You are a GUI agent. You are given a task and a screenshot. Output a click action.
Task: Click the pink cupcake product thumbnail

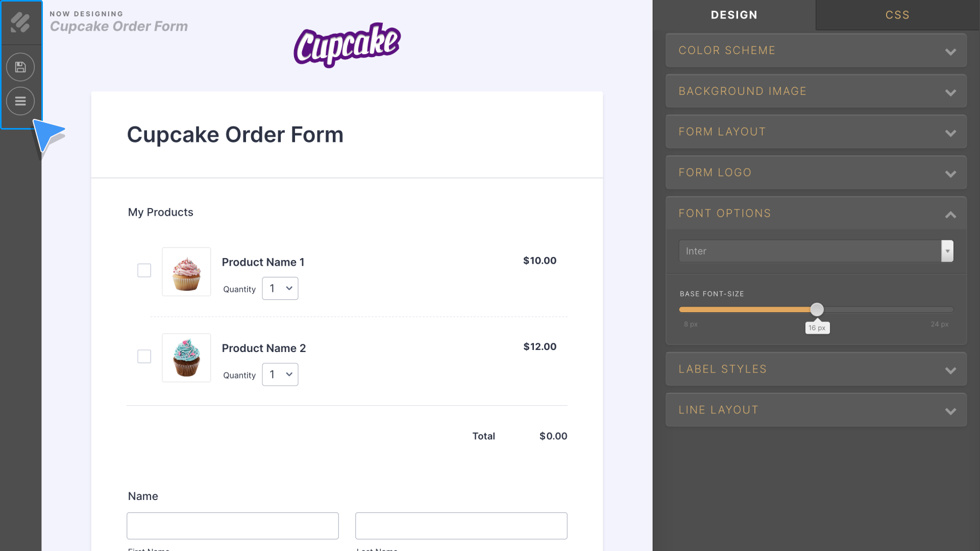point(186,272)
